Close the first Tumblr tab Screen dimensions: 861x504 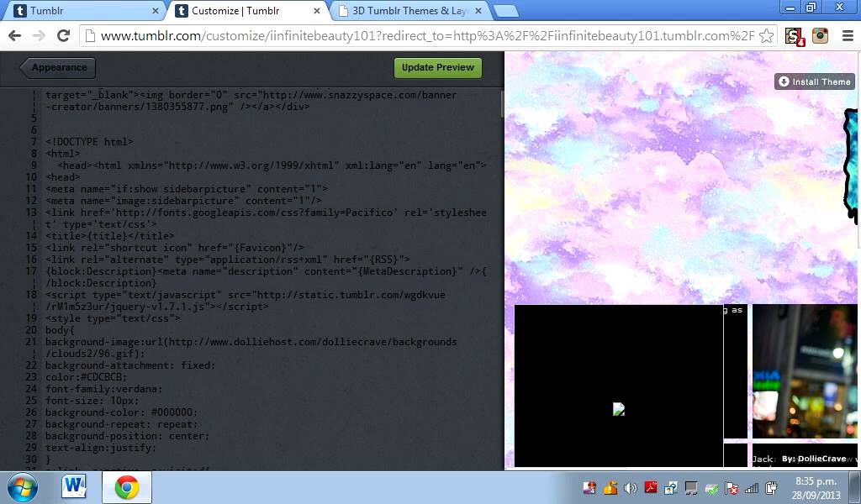pyautogui.click(x=156, y=11)
